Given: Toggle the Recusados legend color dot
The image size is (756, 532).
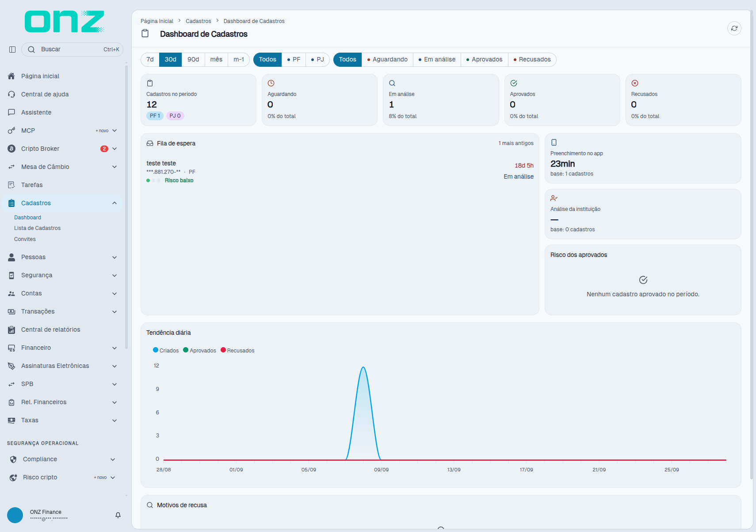Looking at the screenshot, I should [x=223, y=350].
